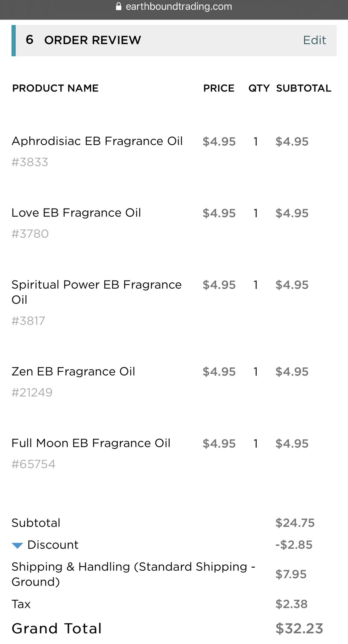Click item number #65754

tap(33, 464)
